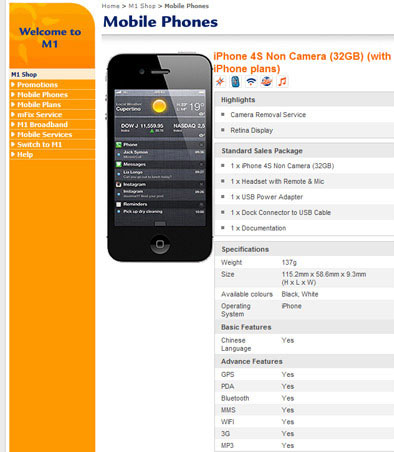Select Mobile Plans in the sidebar
This screenshot has width=394, height=452.
pyautogui.click(x=39, y=105)
